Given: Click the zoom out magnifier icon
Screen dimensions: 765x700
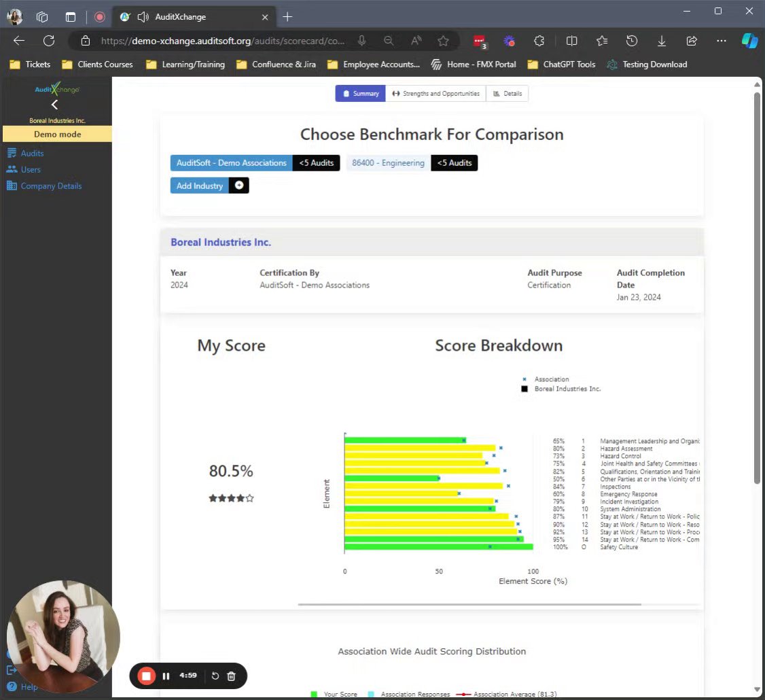Looking at the screenshot, I should [x=389, y=41].
